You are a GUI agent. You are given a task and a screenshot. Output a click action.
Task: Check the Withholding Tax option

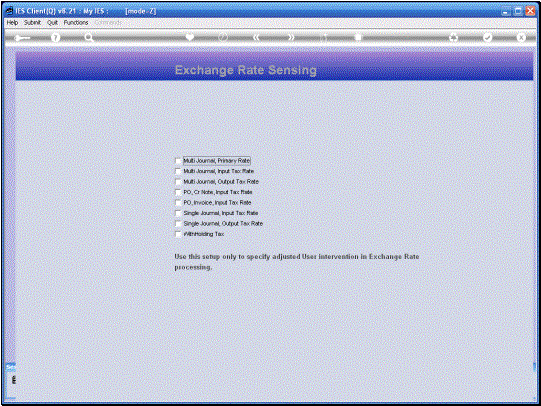coord(178,234)
